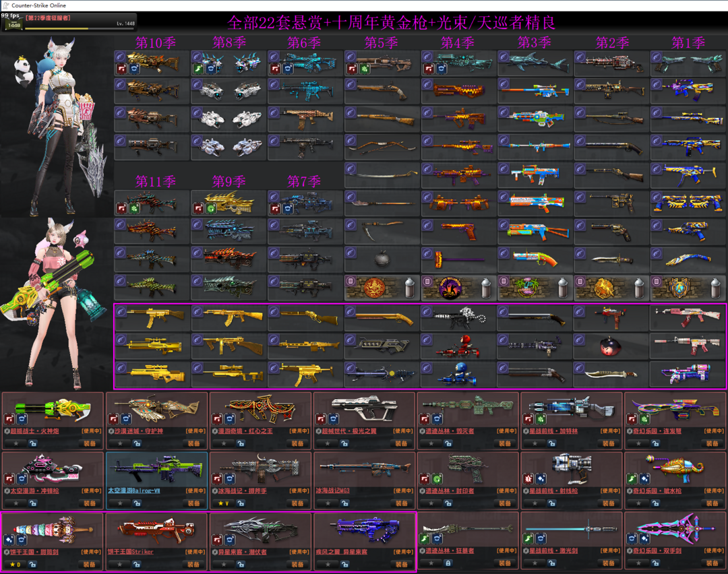This screenshot has height=574, width=728.
Task: Toggle favorite star on 饼干王国Striker card
Action: coord(120,565)
